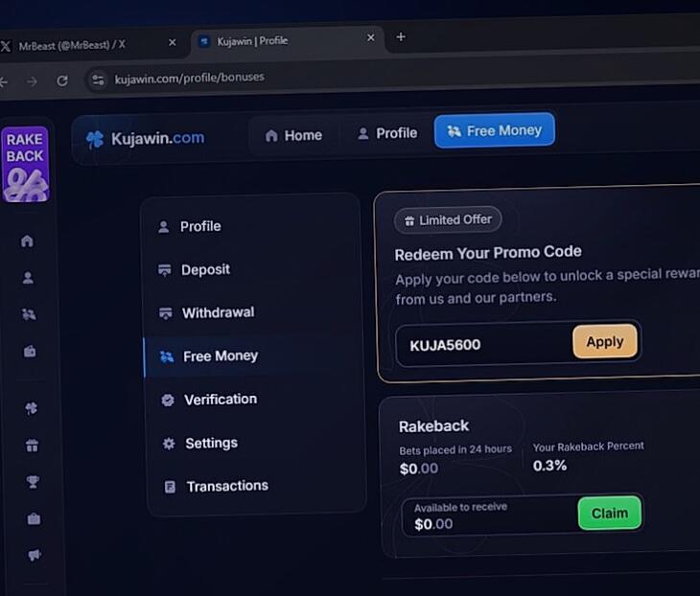Viewport: 700px width, 596px height.
Task: Go forward in browser history
Action: (33, 81)
